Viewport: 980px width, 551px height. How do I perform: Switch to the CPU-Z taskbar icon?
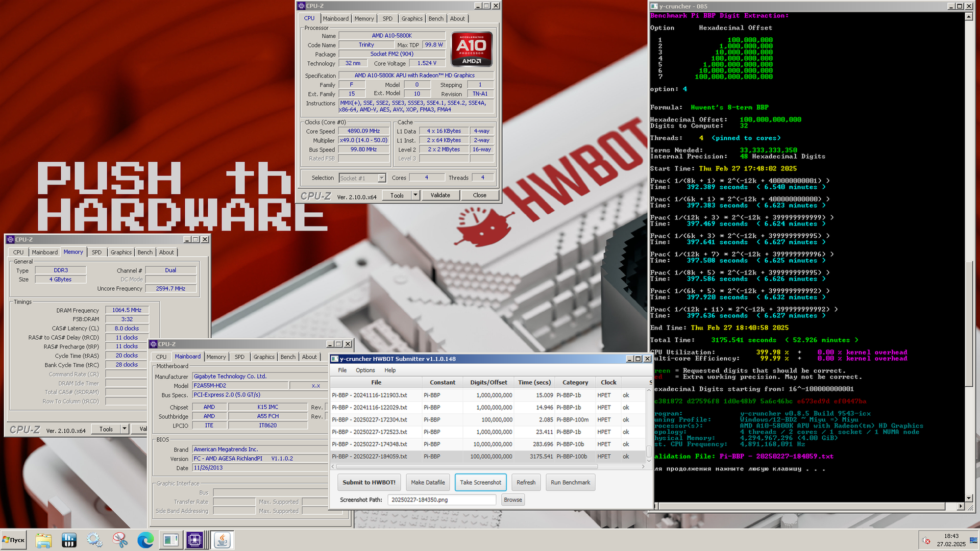(195, 540)
